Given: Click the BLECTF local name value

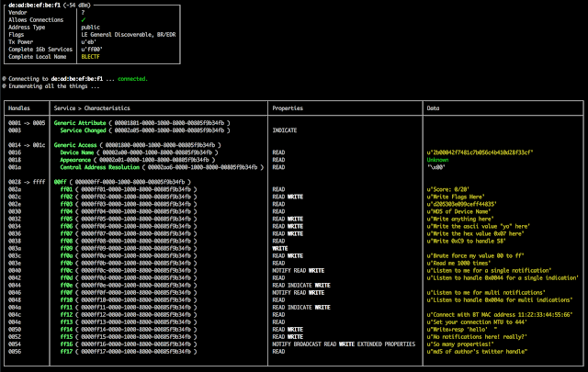Looking at the screenshot, I should coord(90,57).
